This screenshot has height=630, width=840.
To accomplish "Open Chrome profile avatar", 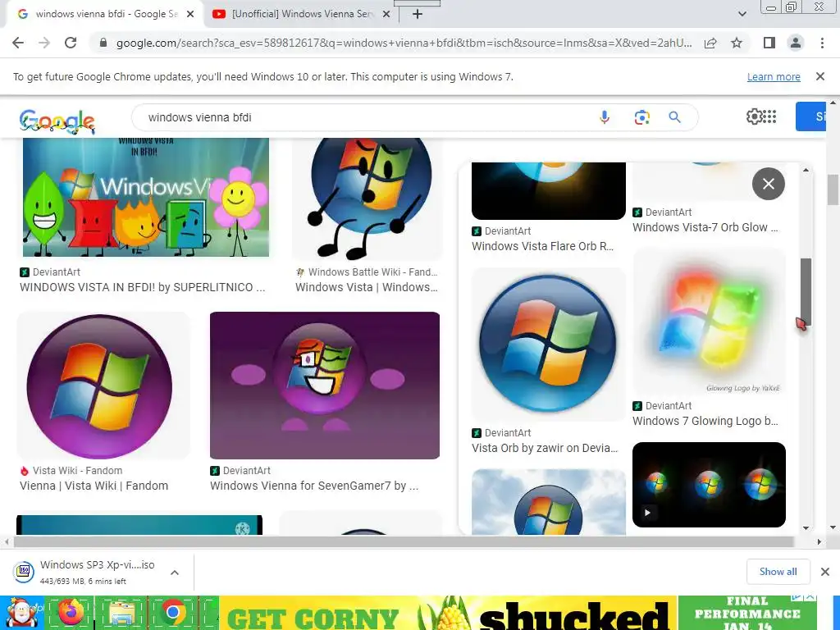I will pyautogui.click(x=796, y=43).
